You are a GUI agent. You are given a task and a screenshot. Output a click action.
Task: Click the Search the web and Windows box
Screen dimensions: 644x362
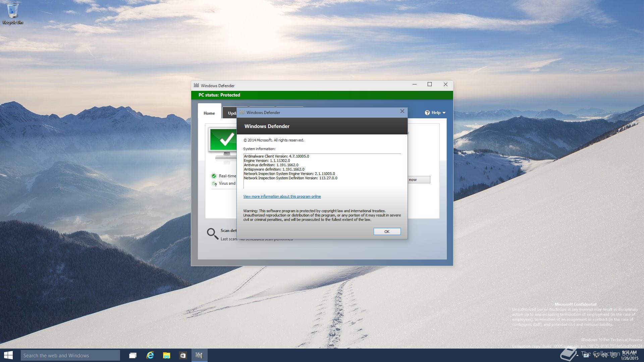point(70,355)
